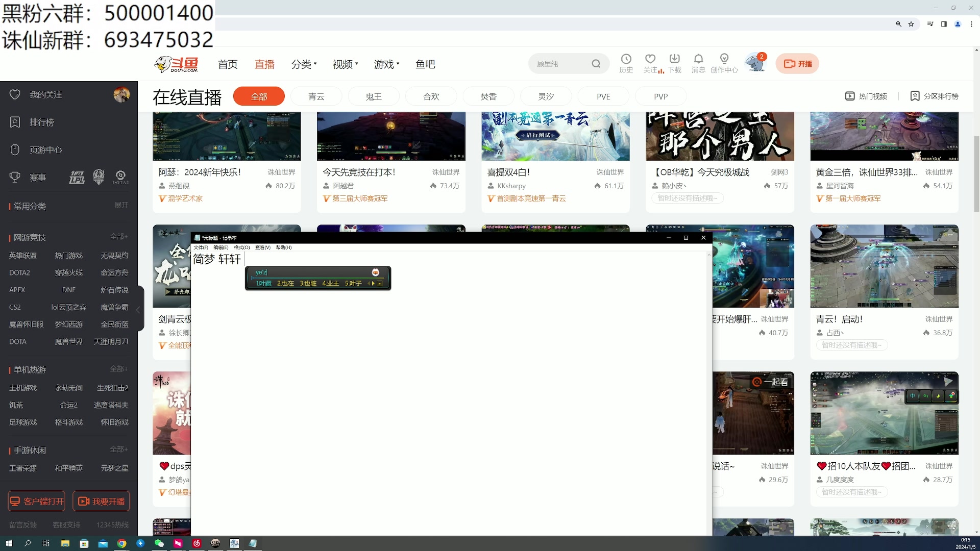Switch to the 鬼王 category tab
This screenshot has height=551, width=980.
point(373,96)
